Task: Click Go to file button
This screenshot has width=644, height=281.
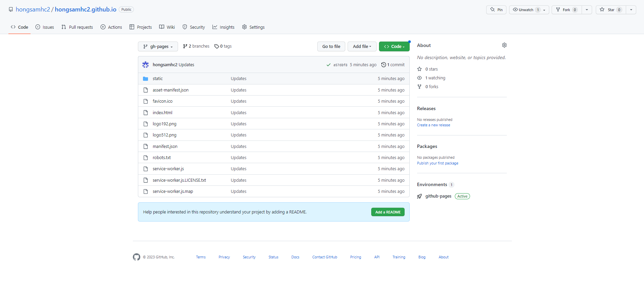Action: coord(331,47)
